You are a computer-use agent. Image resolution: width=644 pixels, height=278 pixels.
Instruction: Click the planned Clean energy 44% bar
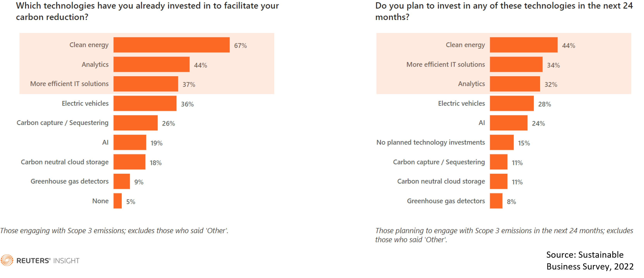click(x=524, y=45)
